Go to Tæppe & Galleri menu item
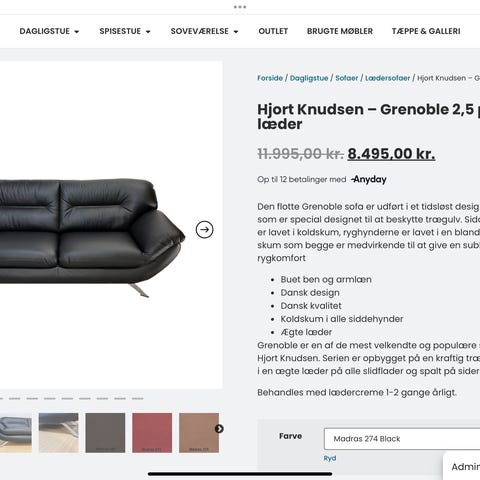This screenshot has height=480, width=480. (x=426, y=31)
